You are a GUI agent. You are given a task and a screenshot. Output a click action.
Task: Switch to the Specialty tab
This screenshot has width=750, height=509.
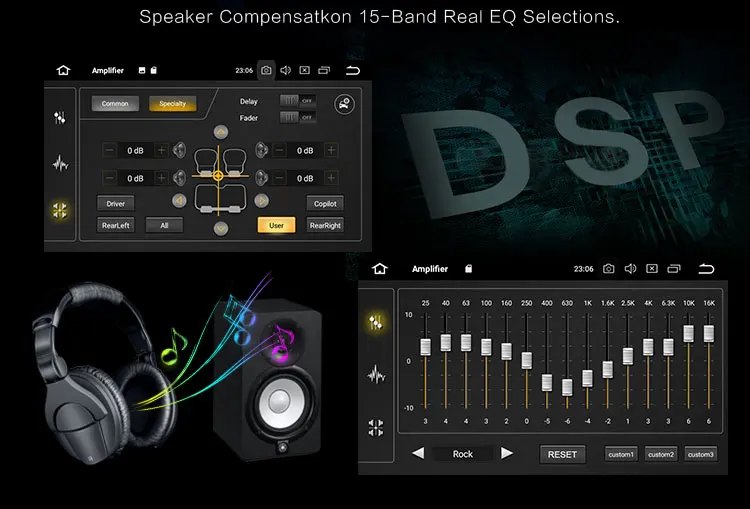[x=172, y=103]
